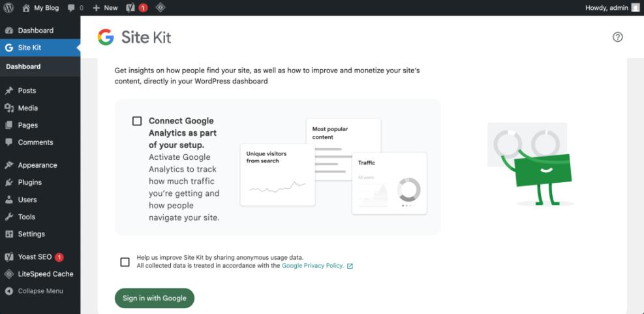Click the Plugins plug icon
The height and width of the screenshot is (314, 644).
(9, 183)
